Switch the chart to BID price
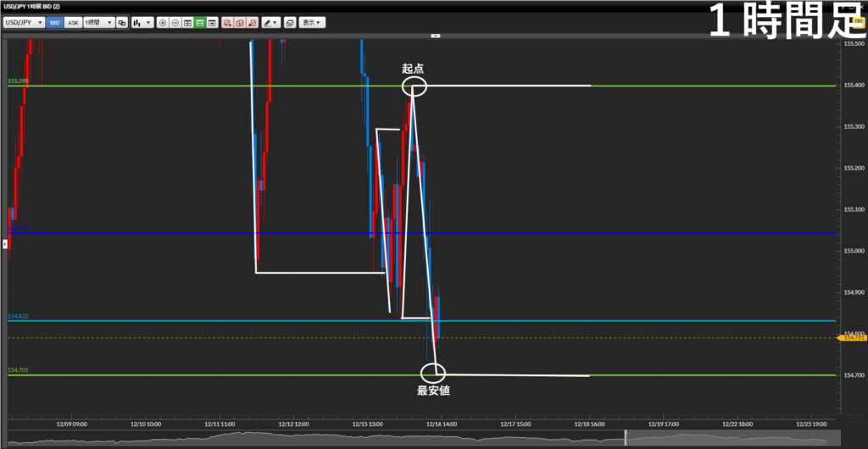This screenshot has width=868, height=449. (56, 23)
